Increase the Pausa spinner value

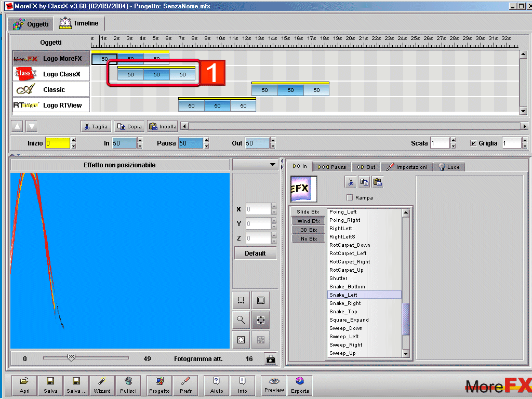click(x=207, y=140)
